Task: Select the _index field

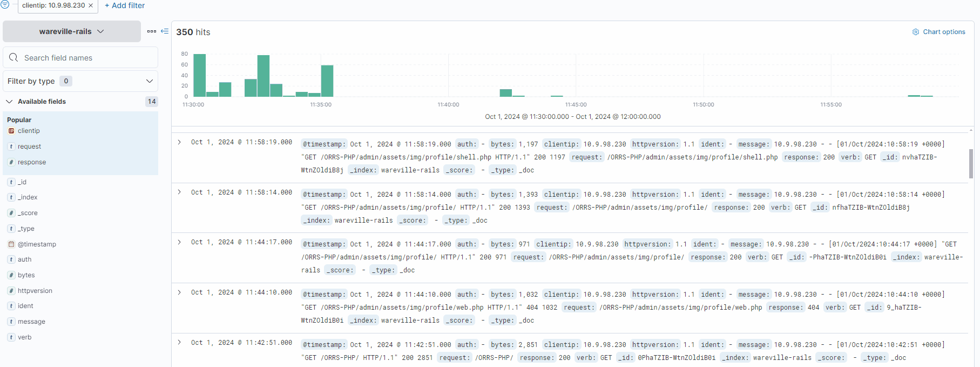Action: click(28, 197)
